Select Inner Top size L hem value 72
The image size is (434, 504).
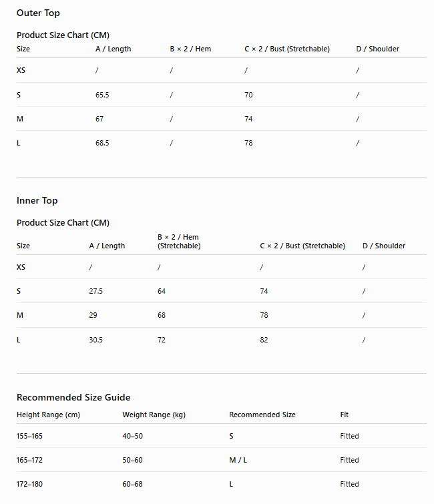162,340
